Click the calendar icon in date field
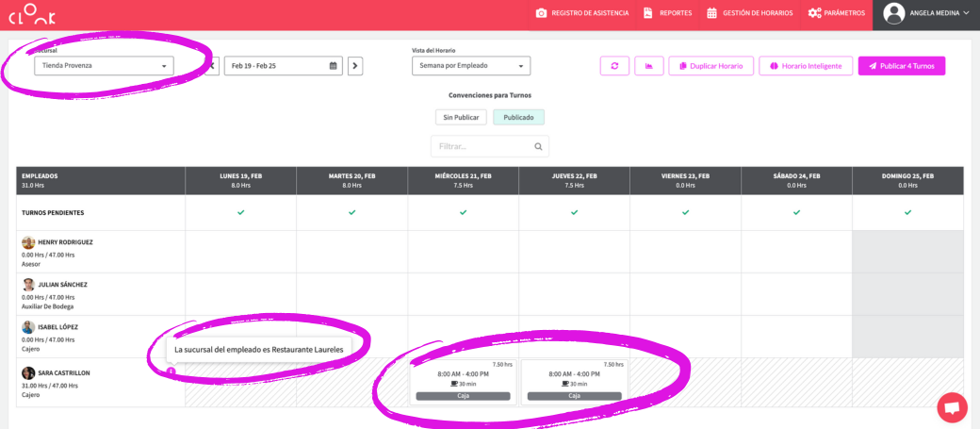This screenshot has height=429, width=980. click(333, 66)
